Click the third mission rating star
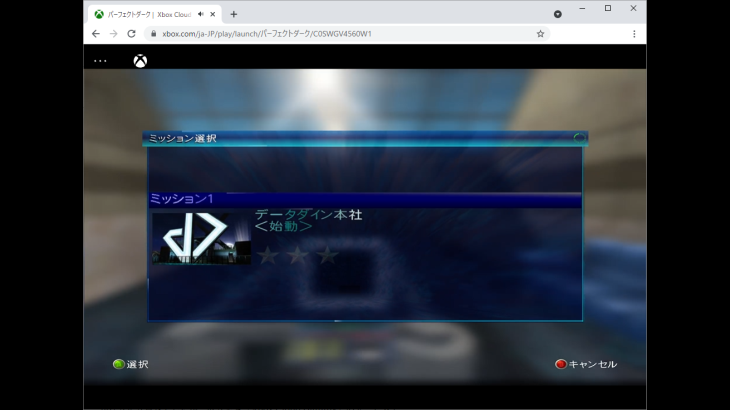 point(328,256)
